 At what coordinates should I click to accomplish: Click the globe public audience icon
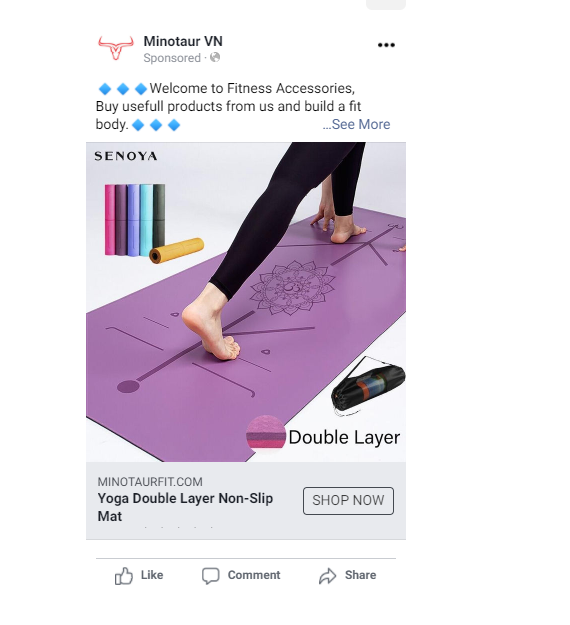[215, 57]
